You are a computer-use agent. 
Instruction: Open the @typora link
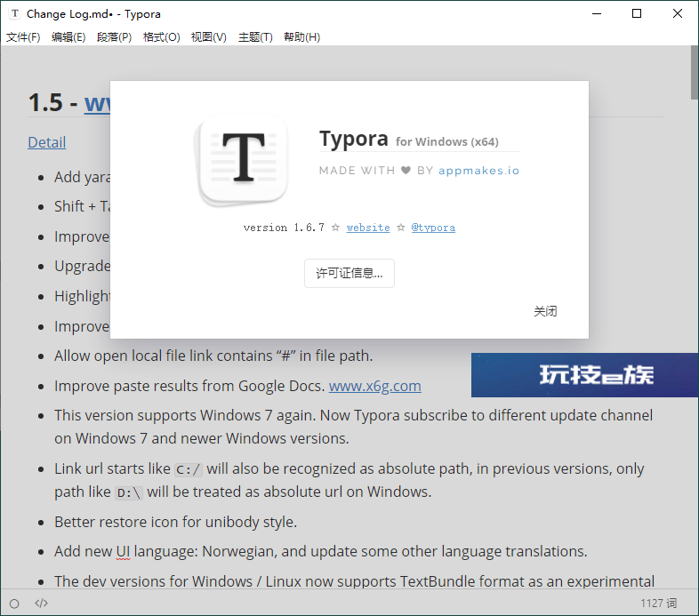[x=433, y=228]
